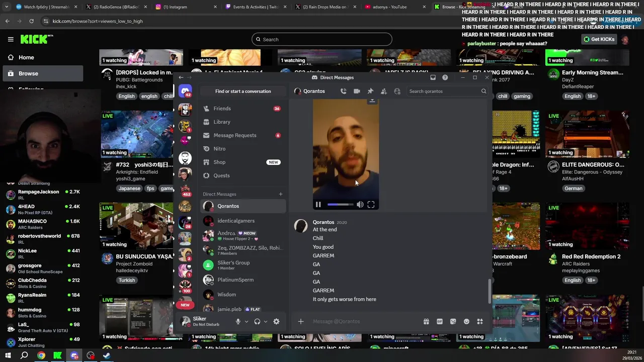Click Discord home icon with 42 badge

(x=185, y=92)
